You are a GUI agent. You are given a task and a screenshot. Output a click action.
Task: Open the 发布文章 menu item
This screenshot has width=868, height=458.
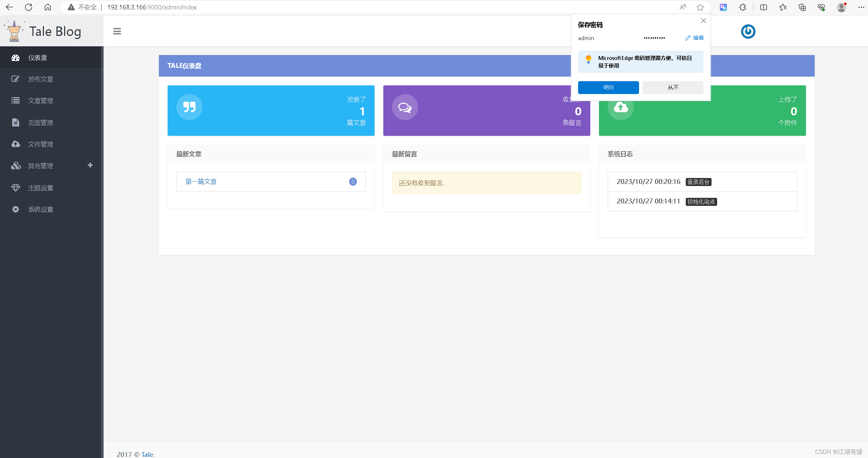point(51,79)
